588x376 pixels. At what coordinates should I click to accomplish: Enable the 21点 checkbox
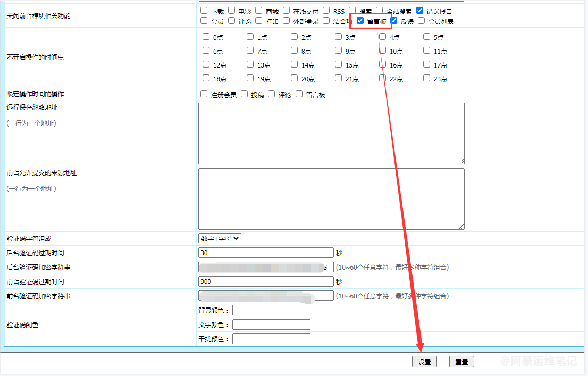338,78
